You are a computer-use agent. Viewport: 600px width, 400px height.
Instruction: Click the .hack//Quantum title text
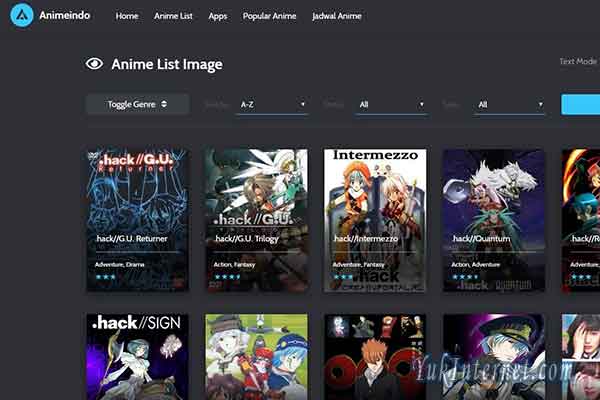[x=481, y=238]
